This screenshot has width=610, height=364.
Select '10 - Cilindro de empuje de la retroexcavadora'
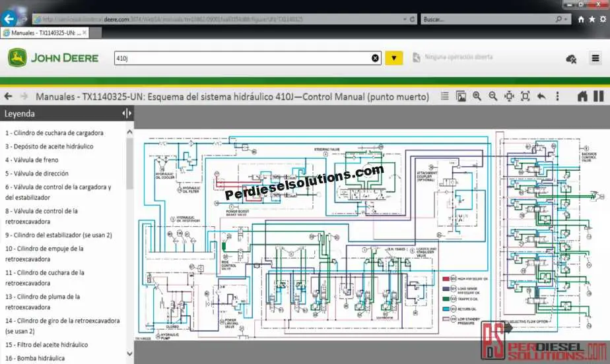point(44,254)
